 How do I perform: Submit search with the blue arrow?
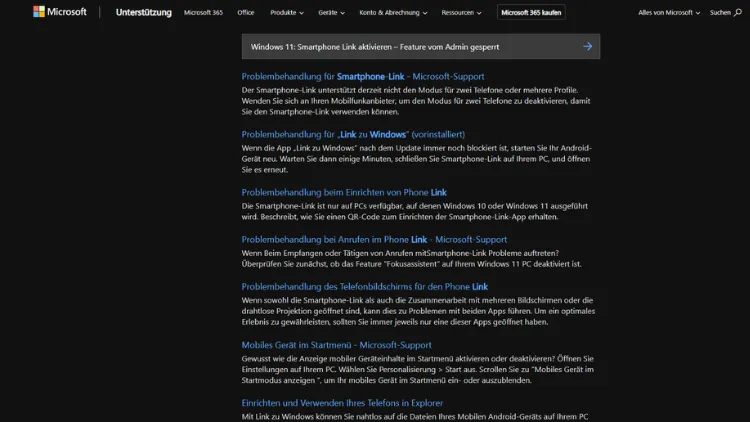(x=587, y=46)
